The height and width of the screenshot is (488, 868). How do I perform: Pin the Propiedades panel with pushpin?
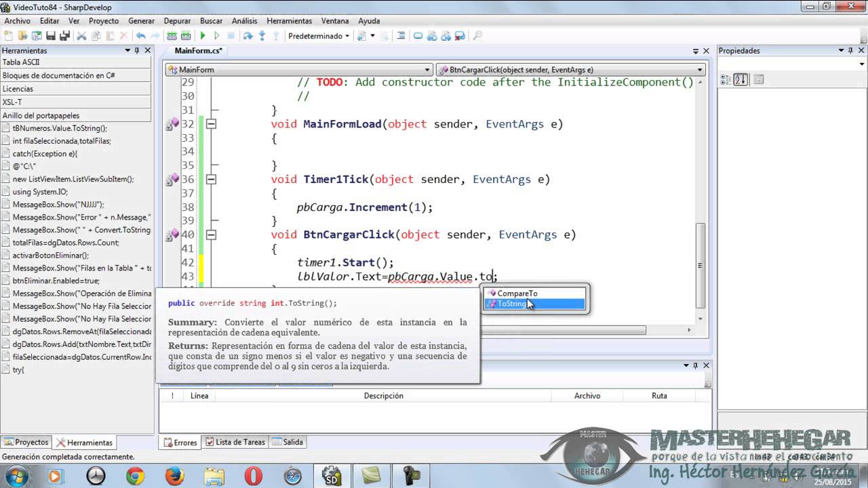pyautogui.click(x=851, y=50)
